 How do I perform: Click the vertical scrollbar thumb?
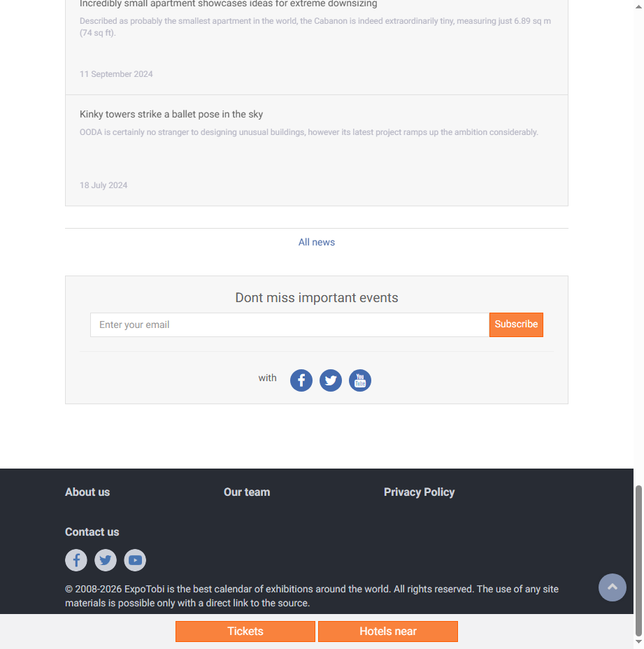point(638,560)
